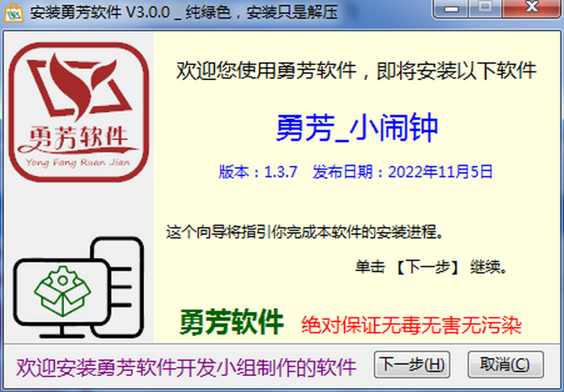Click the 取消(C) button
The image size is (564, 392).
click(x=505, y=364)
